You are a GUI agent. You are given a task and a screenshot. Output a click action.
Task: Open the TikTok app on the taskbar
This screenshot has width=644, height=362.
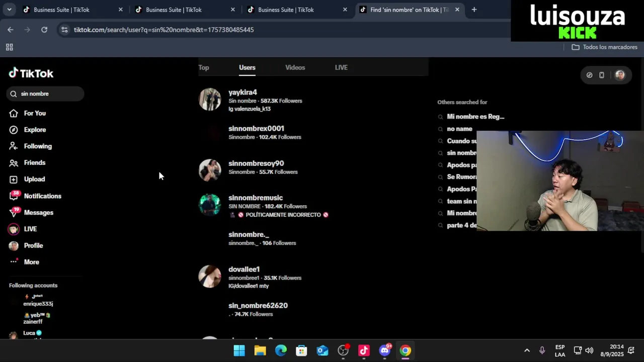pos(364,350)
